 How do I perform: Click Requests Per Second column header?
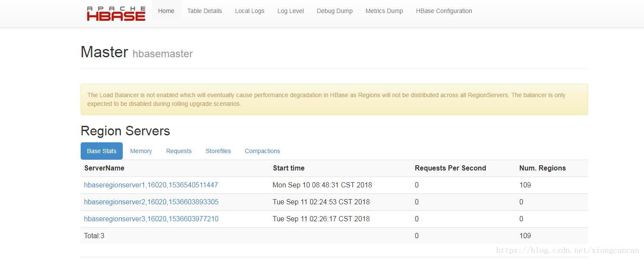coord(451,168)
